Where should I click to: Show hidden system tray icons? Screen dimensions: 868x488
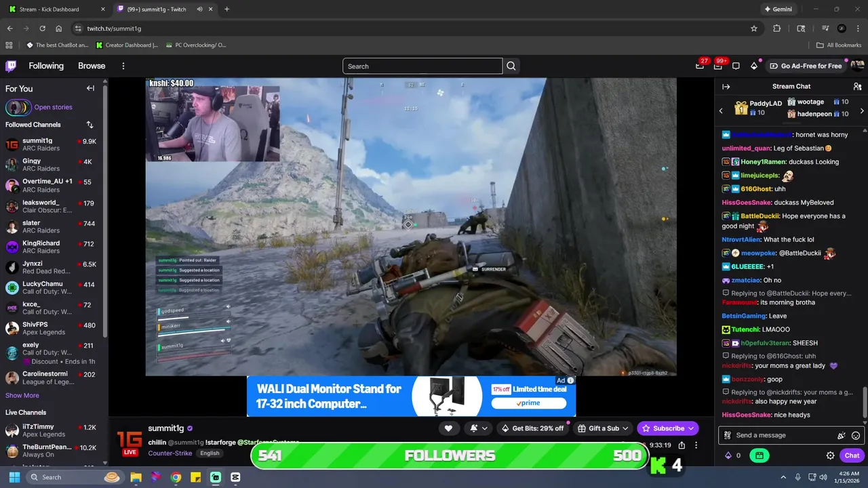pos(783,477)
